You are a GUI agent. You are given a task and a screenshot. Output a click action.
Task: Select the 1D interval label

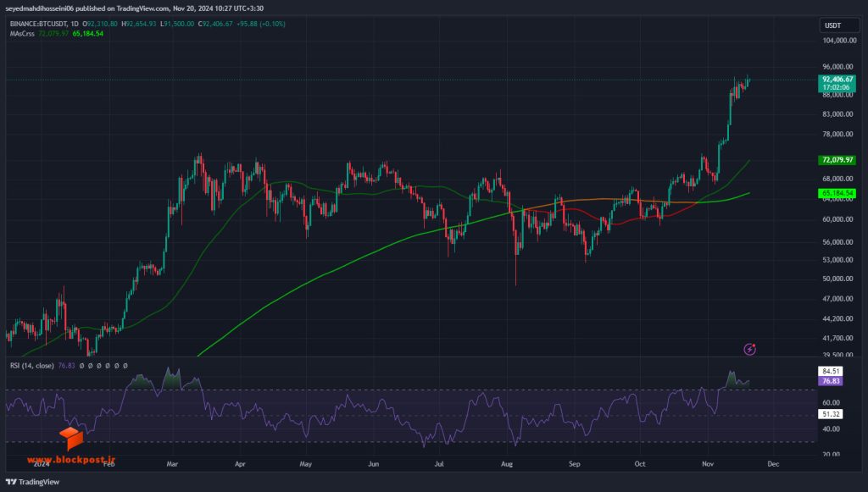coord(75,25)
